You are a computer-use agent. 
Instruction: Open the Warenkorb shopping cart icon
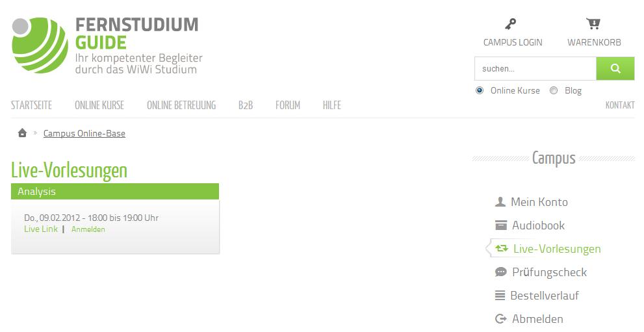pos(593,24)
